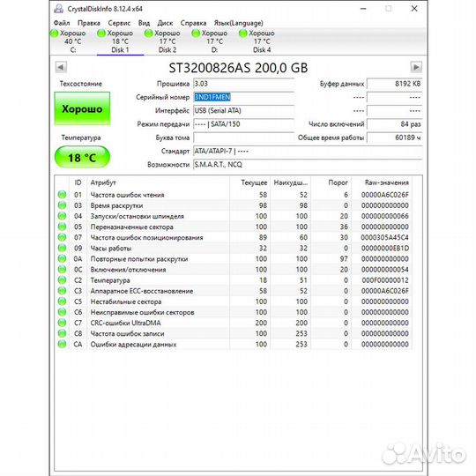This screenshot has height=476, width=476.
Task: Click the Буфер данных value 8192 KB
Action: tap(394, 84)
